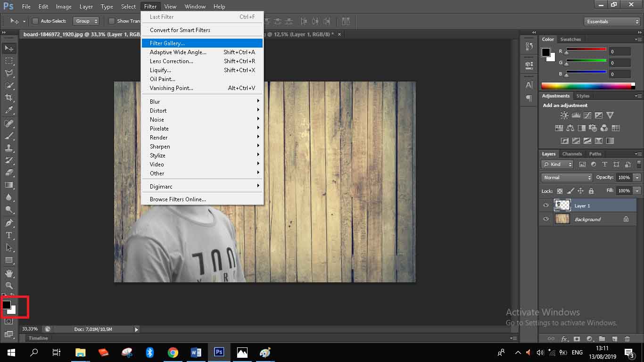Select the Horizontal Type tool
The image size is (644, 362).
pyautogui.click(x=9, y=235)
